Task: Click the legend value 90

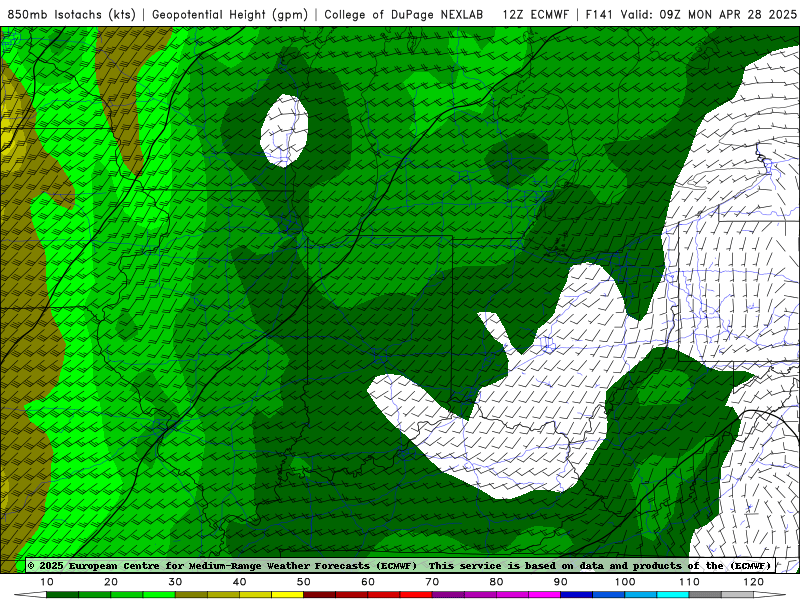Action: [561, 582]
